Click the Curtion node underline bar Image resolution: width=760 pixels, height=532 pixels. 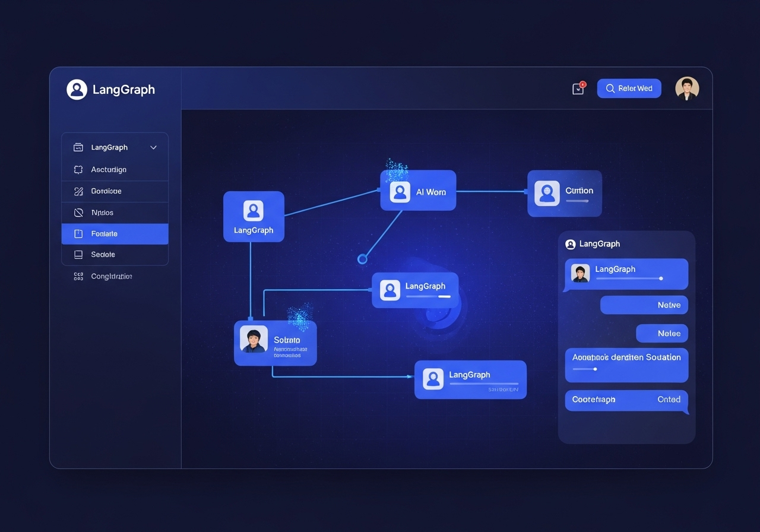point(577,201)
